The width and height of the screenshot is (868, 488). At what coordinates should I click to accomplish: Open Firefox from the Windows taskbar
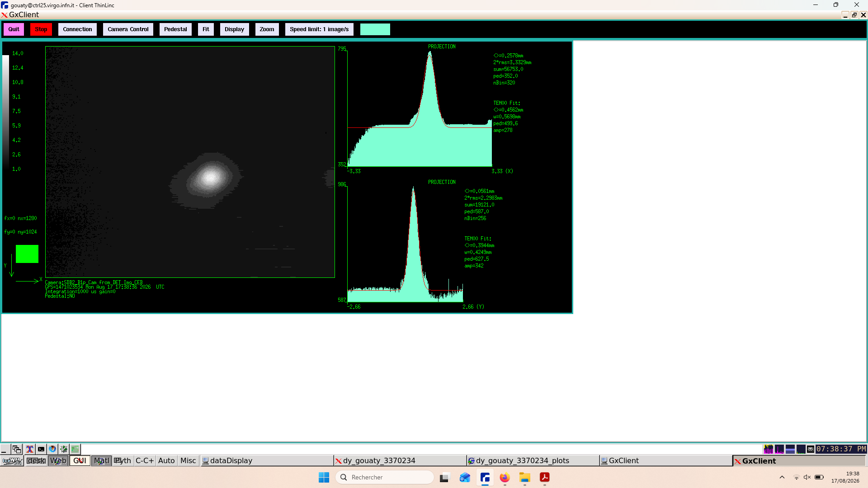(x=505, y=478)
